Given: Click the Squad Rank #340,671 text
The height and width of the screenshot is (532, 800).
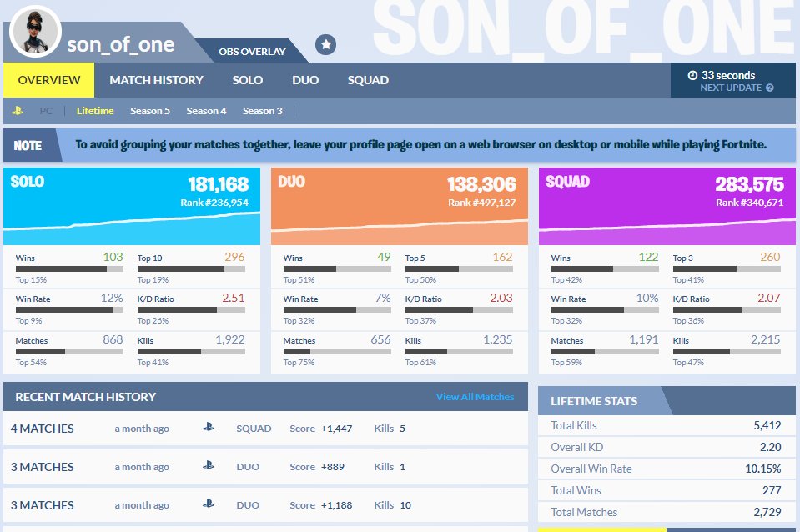Looking at the screenshot, I should click(x=749, y=203).
